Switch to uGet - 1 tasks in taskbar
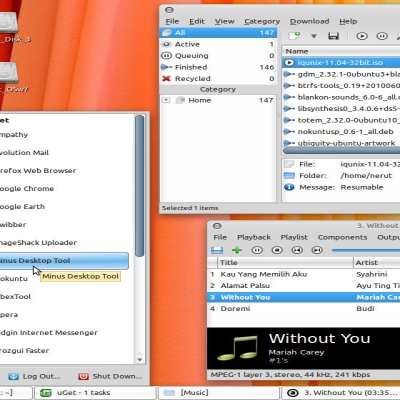Screen dimensions: 400x400 click(94, 393)
